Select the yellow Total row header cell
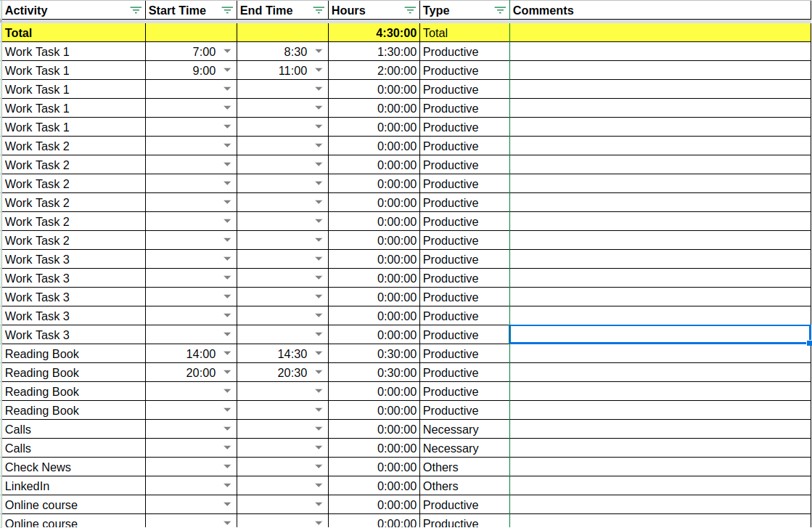The width and height of the screenshot is (812, 528). 73,32
